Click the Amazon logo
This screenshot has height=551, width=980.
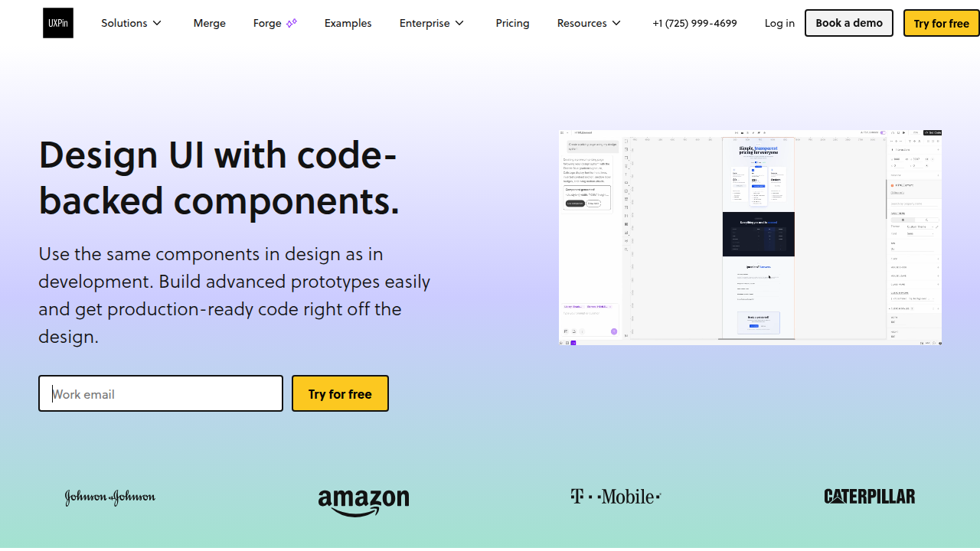[364, 502]
